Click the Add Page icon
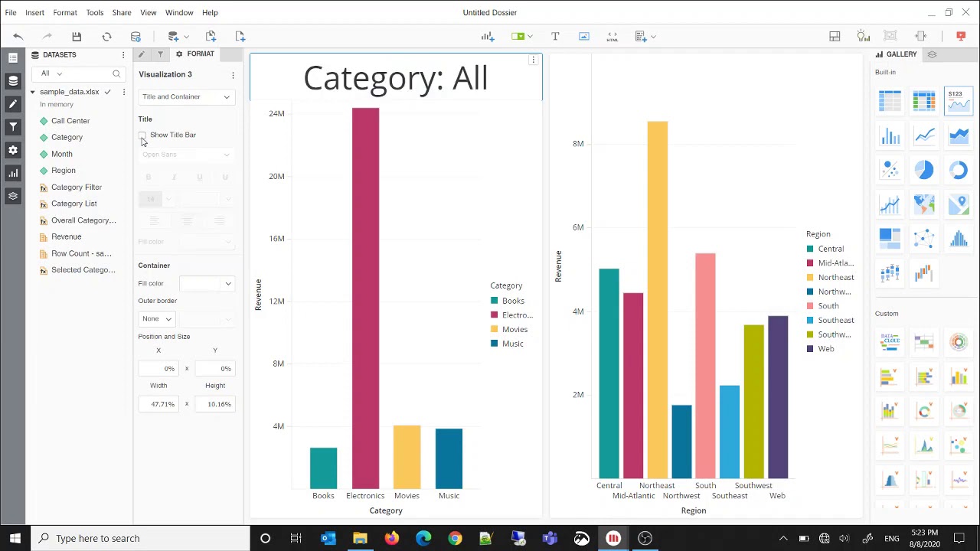 240,36
